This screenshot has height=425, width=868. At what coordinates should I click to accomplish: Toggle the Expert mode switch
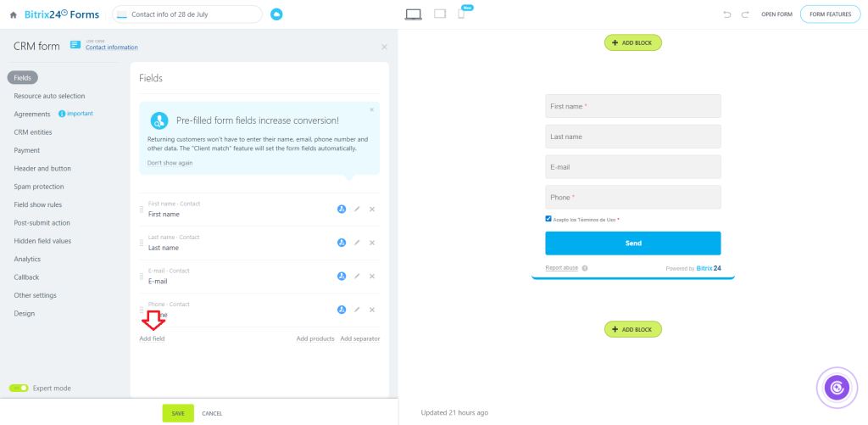pyautogui.click(x=19, y=388)
